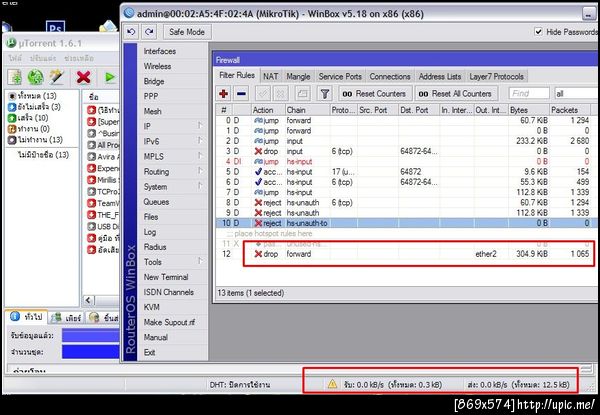Expand the IP submenu arrow
The image size is (600, 415).
coord(200,125)
